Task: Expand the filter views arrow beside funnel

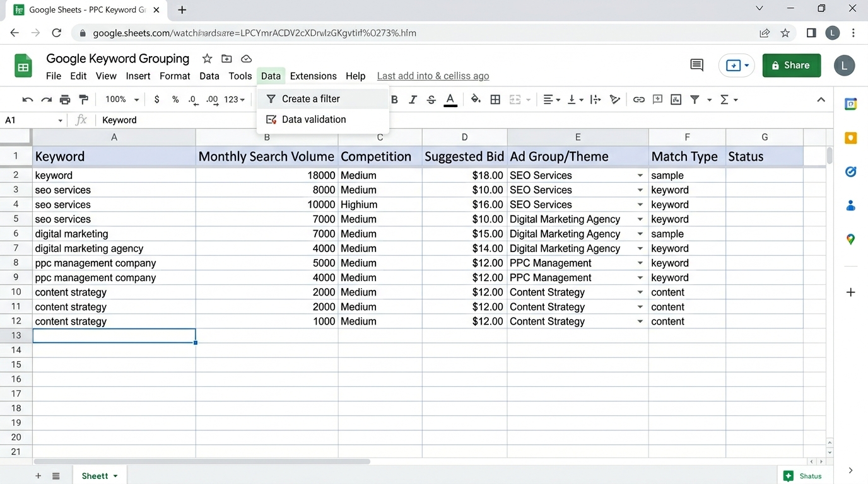Action: tap(709, 100)
